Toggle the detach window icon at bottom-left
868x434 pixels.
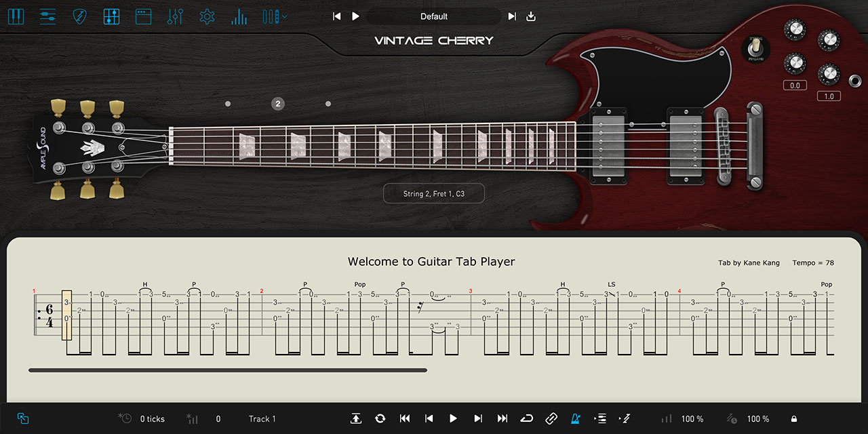click(x=23, y=419)
